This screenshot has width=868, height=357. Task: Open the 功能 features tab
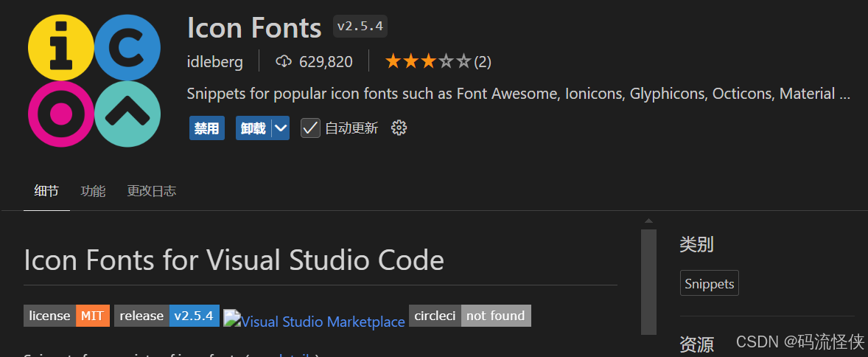93,191
